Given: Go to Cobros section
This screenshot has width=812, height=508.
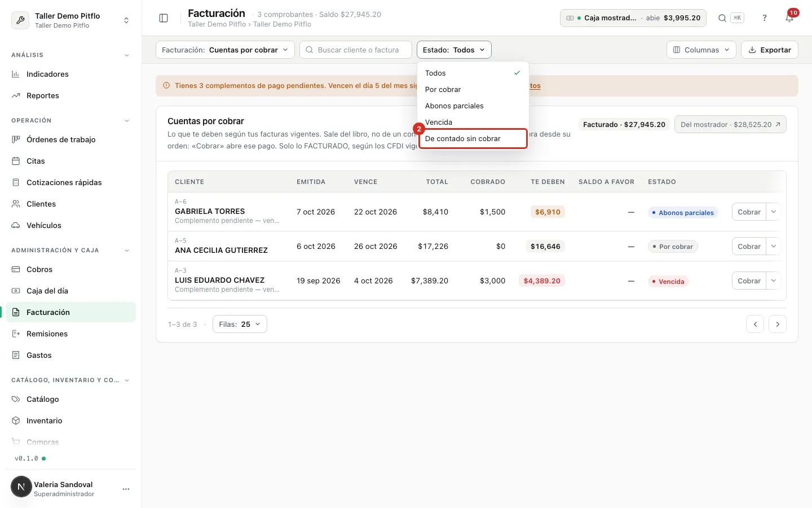Looking at the screenshot, I should [x=70, y=269].
